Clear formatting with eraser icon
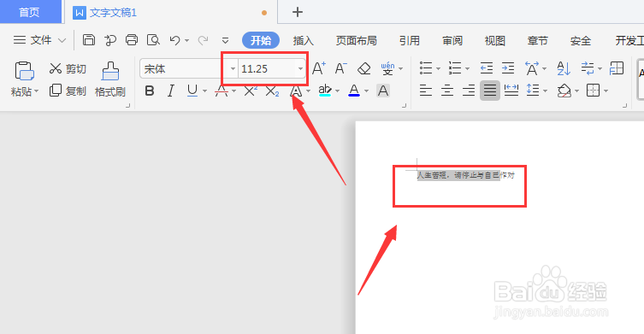 tap(363, 68)
